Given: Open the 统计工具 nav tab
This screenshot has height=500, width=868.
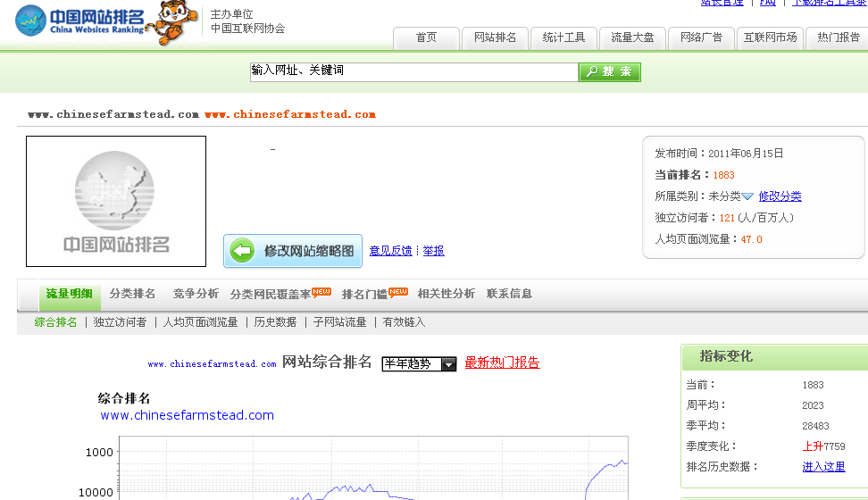Looking at the screenshot, I should click(x=563, y=37).
